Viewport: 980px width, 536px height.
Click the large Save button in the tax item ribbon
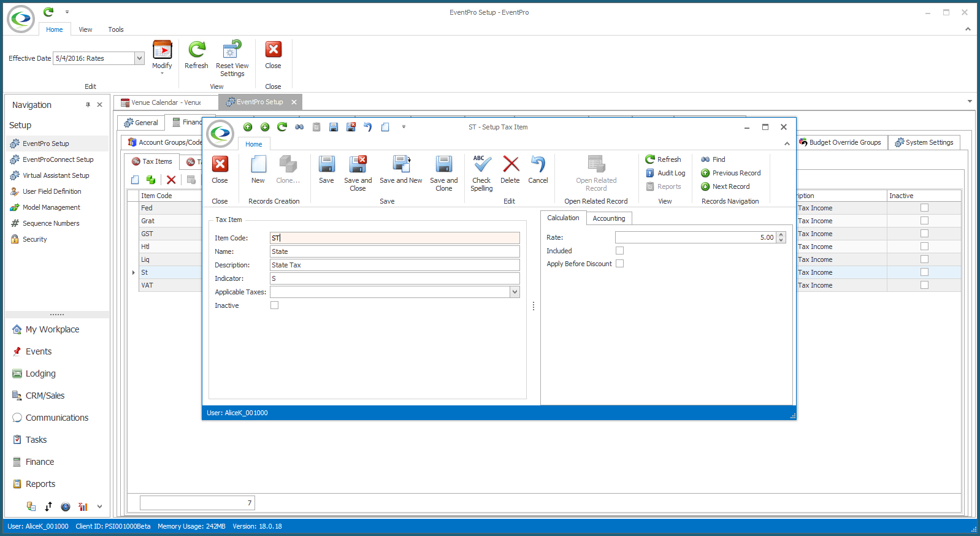(326, 169)
